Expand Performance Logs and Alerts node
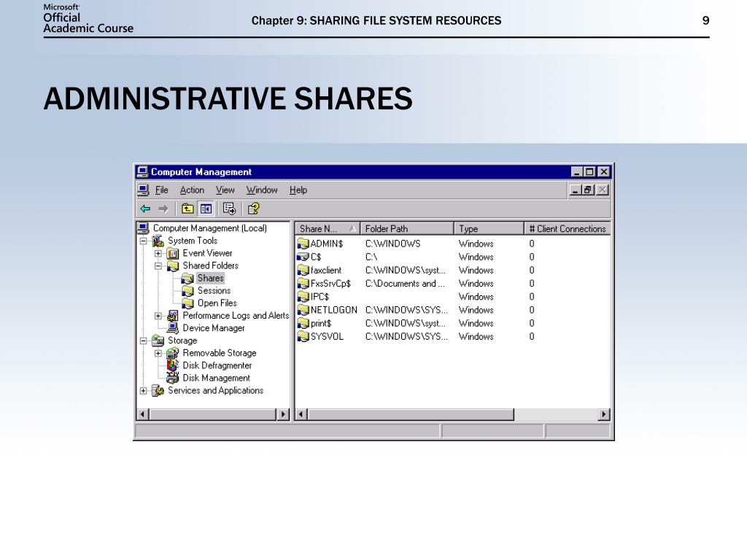 point(158,316)
